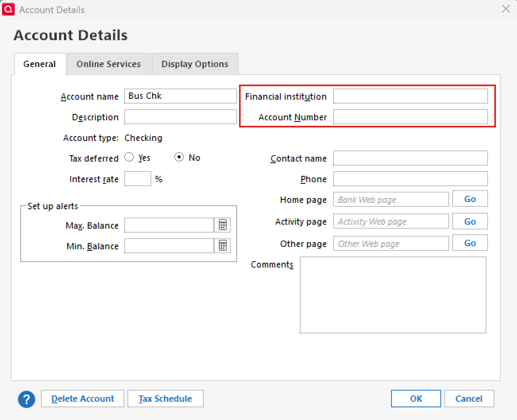Click the Quicken logo in title bar
Screen dimensions: 517x420
tap(8, 9)
